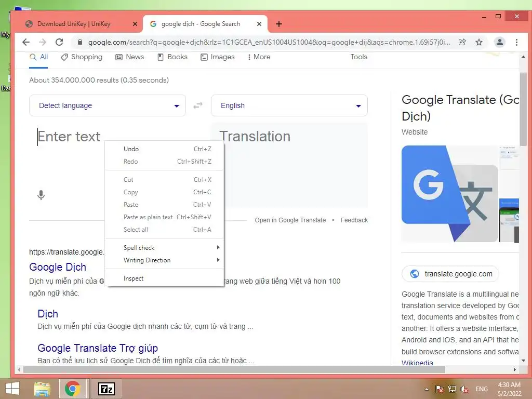Swap translation languages with the arrows icon
The image size is (532, 399).
(x=198, y=105)
